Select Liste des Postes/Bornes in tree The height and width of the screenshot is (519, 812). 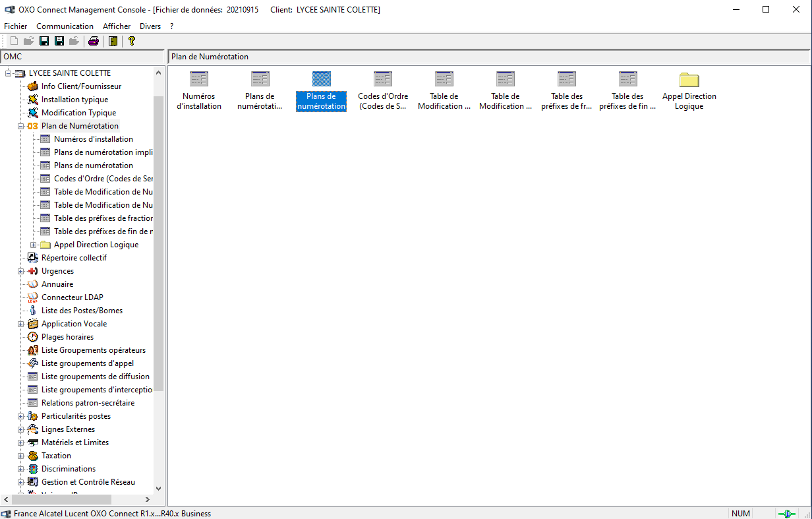point(82,311)
